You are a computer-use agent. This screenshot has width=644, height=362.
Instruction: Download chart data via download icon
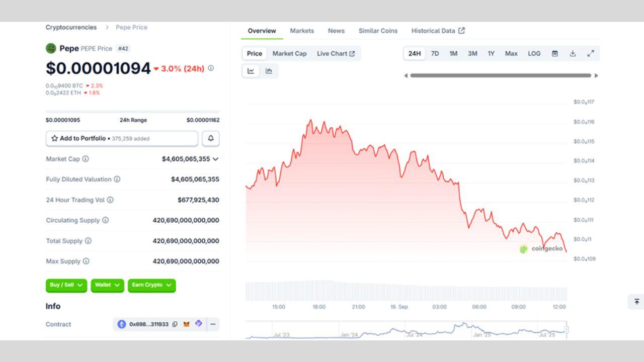point(573,53)
